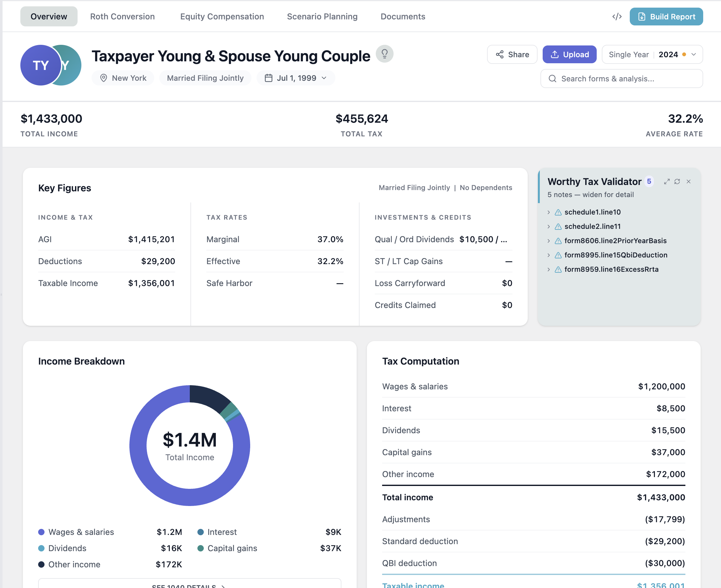Refresh the Worthy Tax Validator
Viewport: 721px width, 588px height.
pyautogui.click(x=677, y=181)
